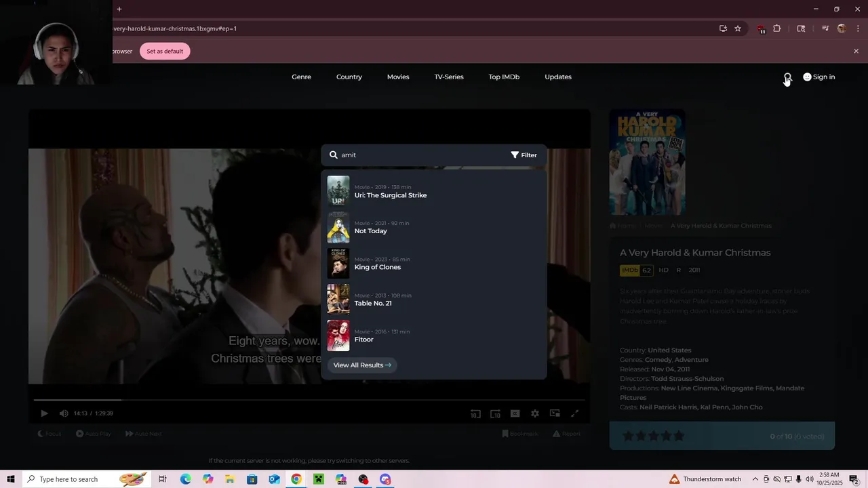The height and width of the screenshot is (488, 868).
Task: Click the 'New Line Cinema' production link
Action: [689, 388]
